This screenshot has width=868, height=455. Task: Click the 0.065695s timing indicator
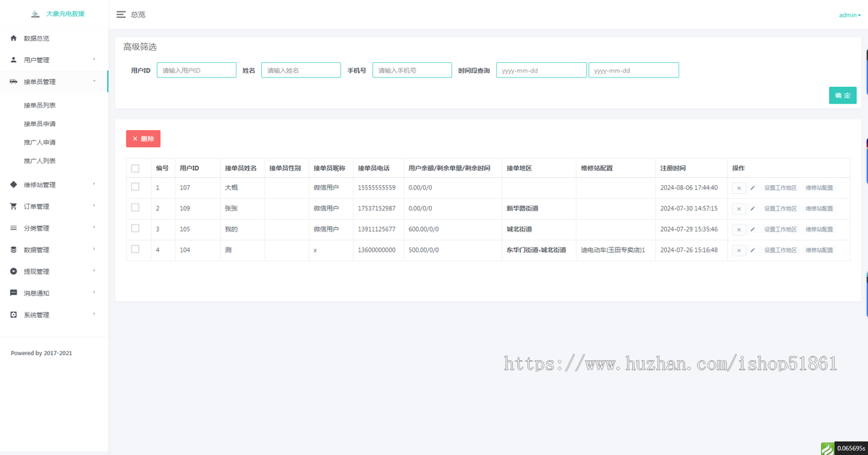pyautogui.click(x=851, y=448)
